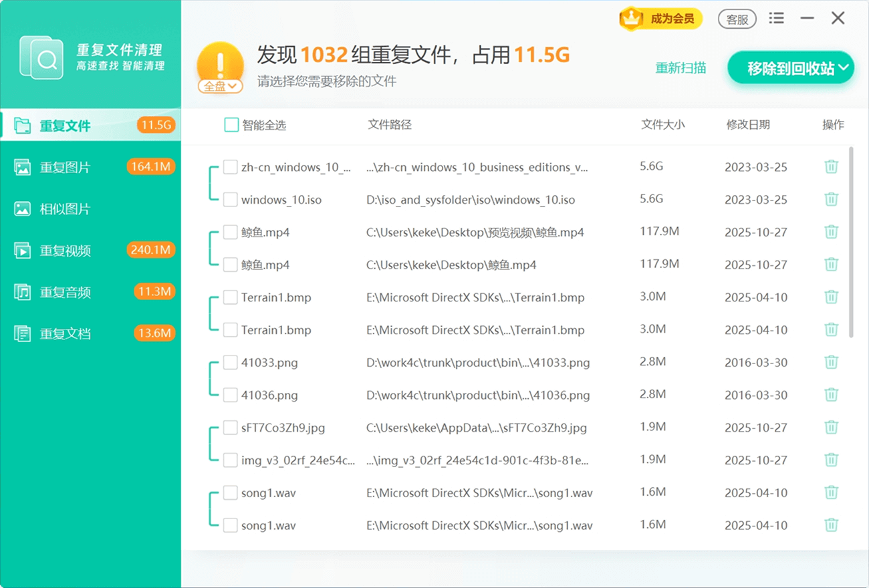This screenshot has width=869, height=588.
Task: Check the 智能全选 checkbox
Action: point(231,125)
